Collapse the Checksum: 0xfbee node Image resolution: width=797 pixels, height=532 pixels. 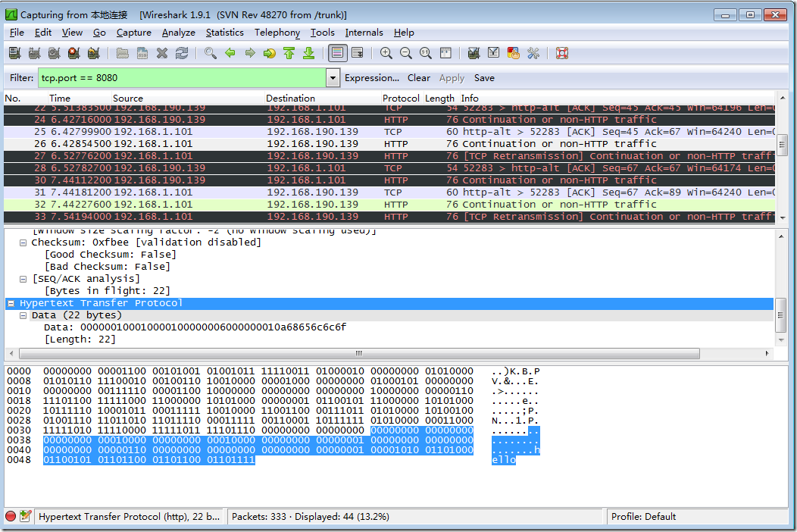[23, 243]
